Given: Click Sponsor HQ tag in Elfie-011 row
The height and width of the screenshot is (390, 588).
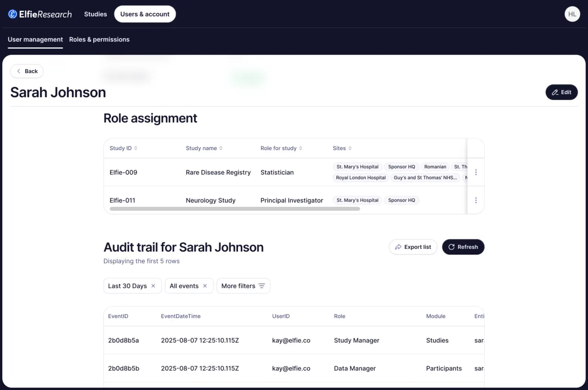Looking at the screenshot, I should 401,200.
